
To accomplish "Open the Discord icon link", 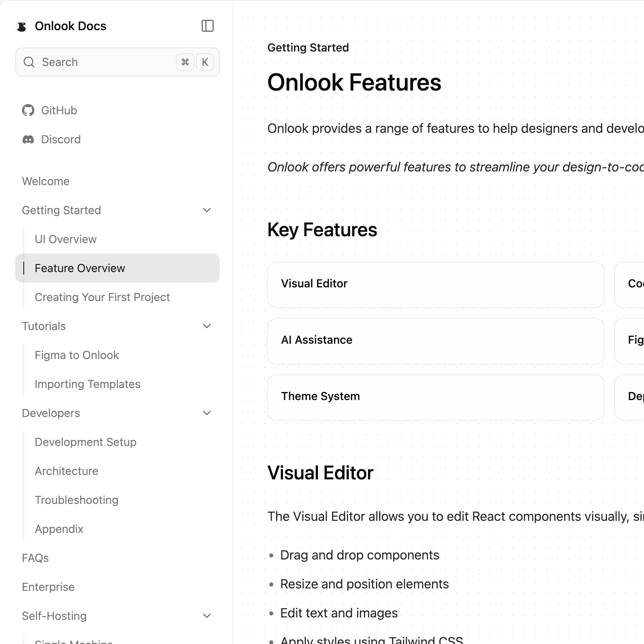I will (x=28, y=139).
